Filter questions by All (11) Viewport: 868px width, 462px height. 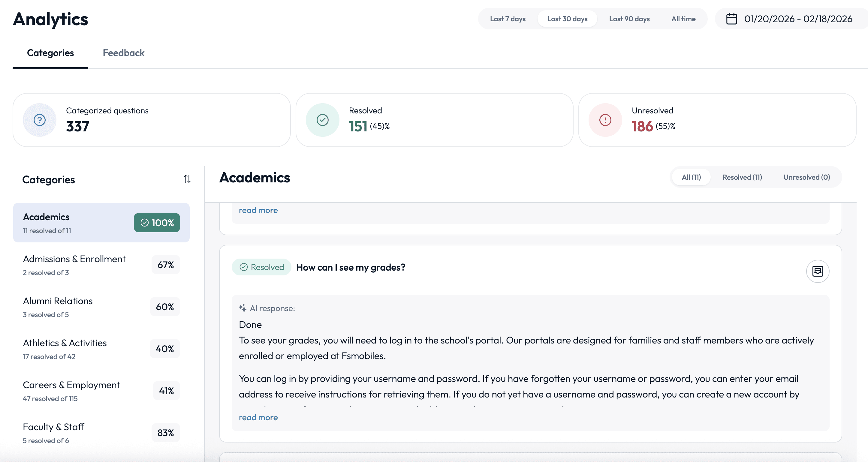(691, 177)
